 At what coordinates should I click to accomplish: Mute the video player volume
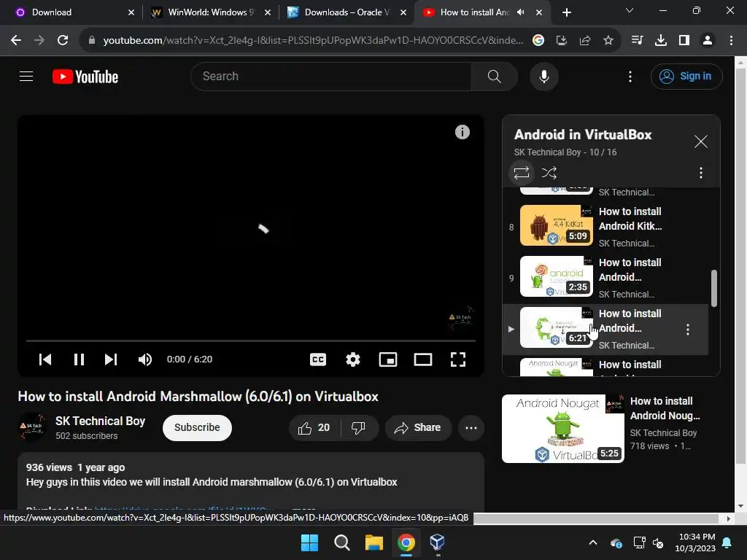click(145, 359)
